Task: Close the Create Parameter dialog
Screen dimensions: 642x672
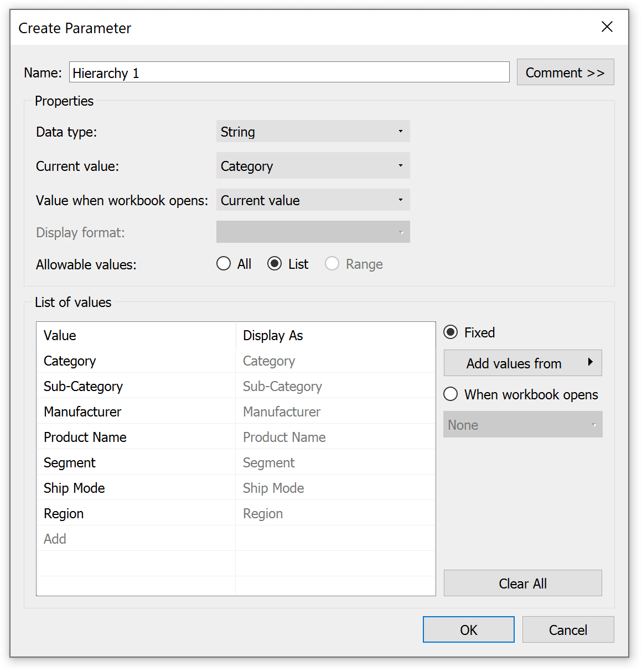Action: [607, 27]
